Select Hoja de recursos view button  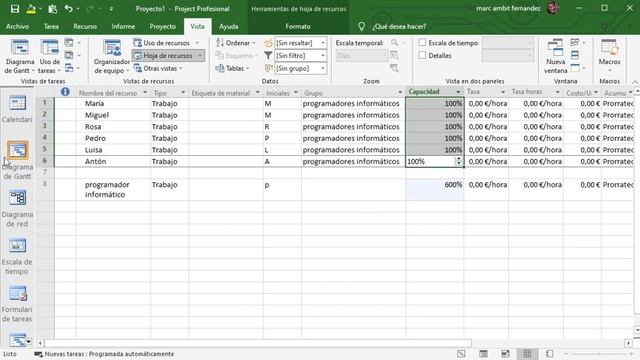point(168,56)
